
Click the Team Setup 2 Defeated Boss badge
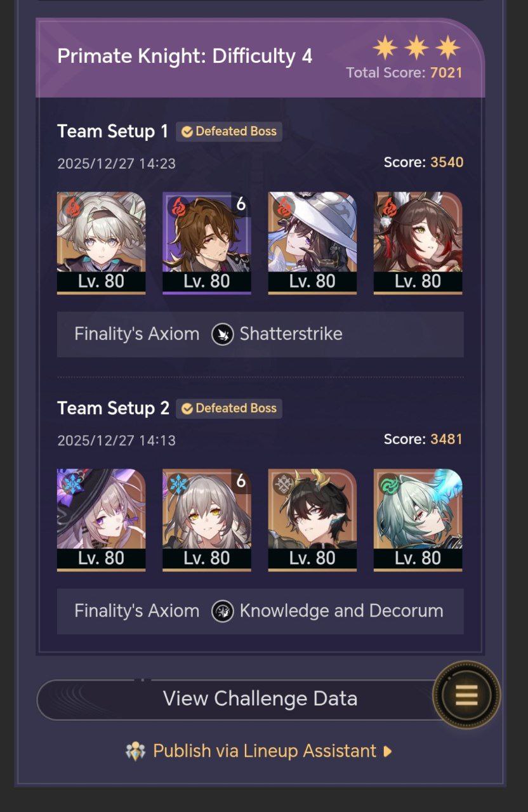[229, 408]
